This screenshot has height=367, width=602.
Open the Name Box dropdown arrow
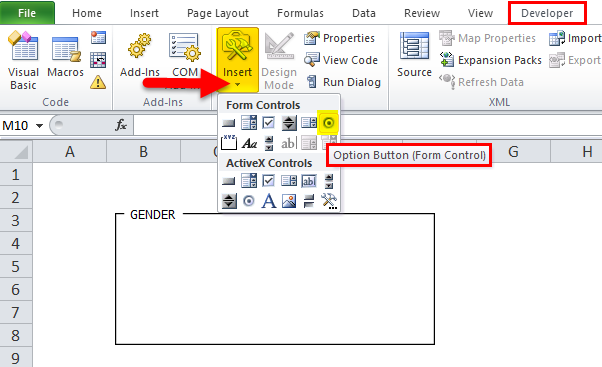pyautogui.click(x=39, y=126)
